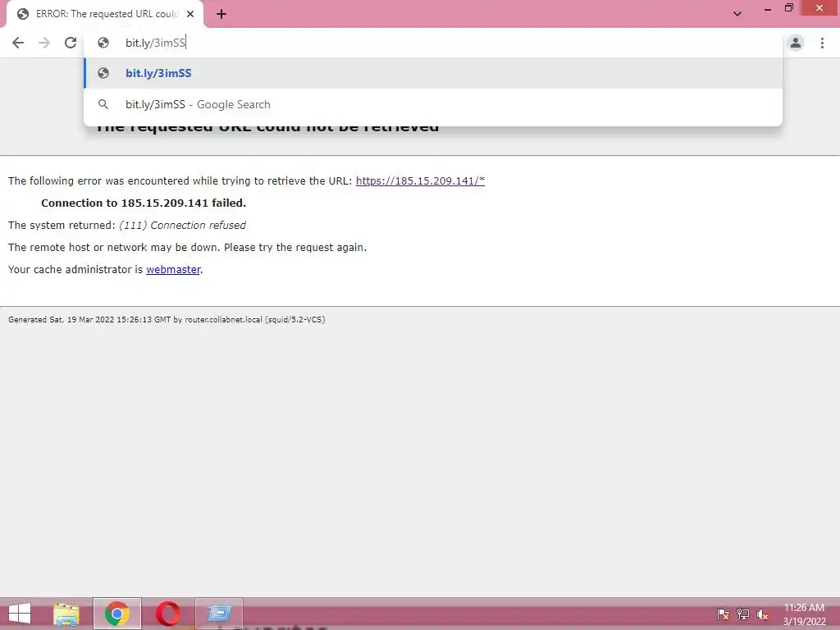Click the magnifier icon in search suggestion
Screen dimensions: 840x630
click(103, 104)
